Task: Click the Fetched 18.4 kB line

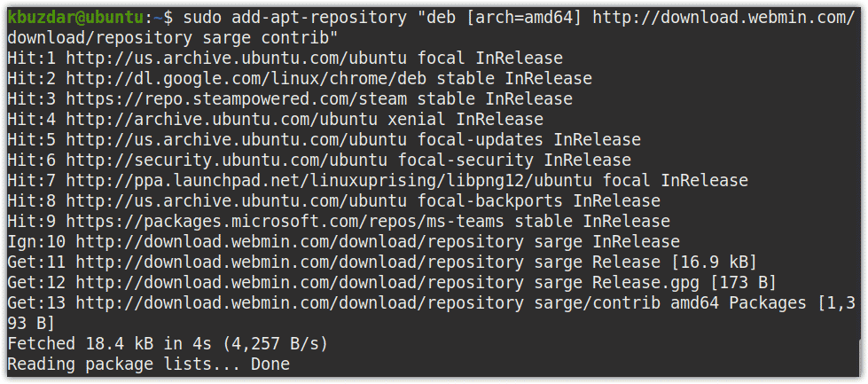Action: coord(168,343)
